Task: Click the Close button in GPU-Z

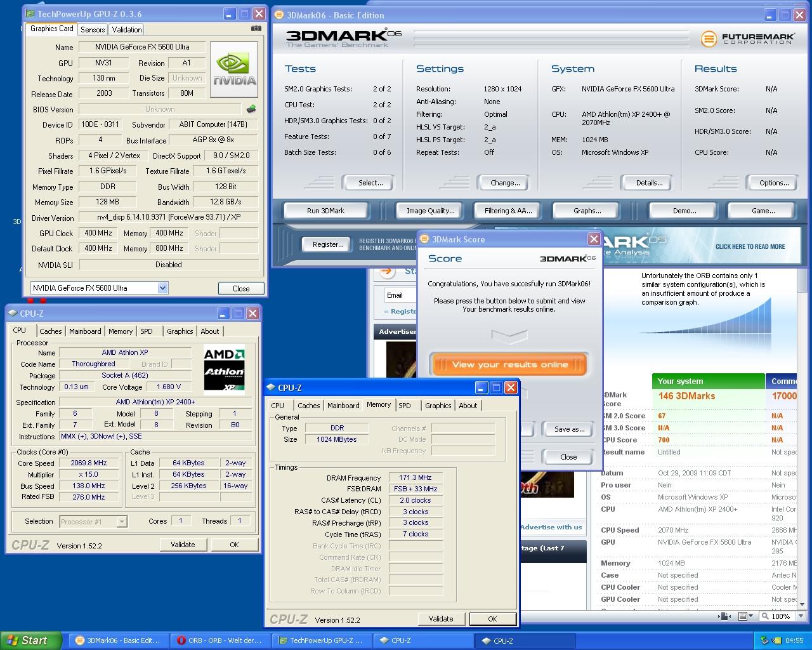Action: [x=241, y=288]
